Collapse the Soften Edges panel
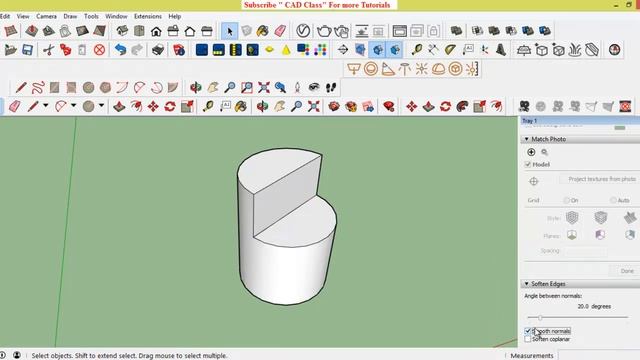The height and width of the screenshot is (360, 640). [x=527, y=284]
